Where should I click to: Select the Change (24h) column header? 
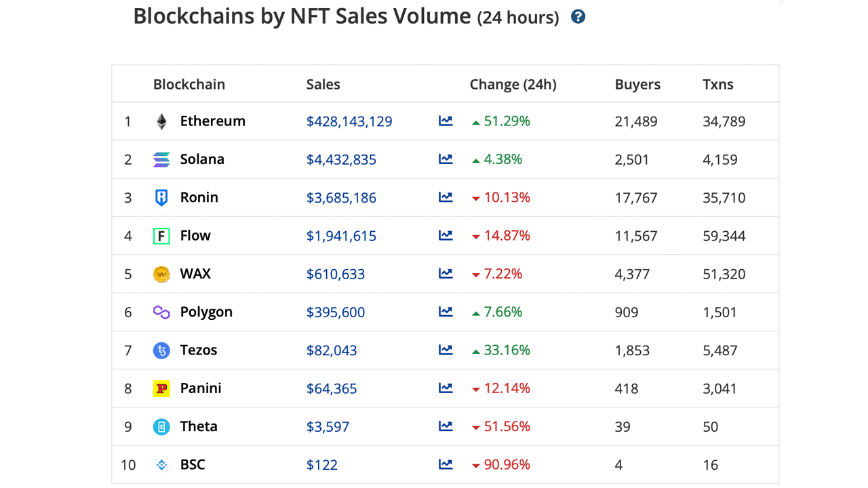coord(513,84)
